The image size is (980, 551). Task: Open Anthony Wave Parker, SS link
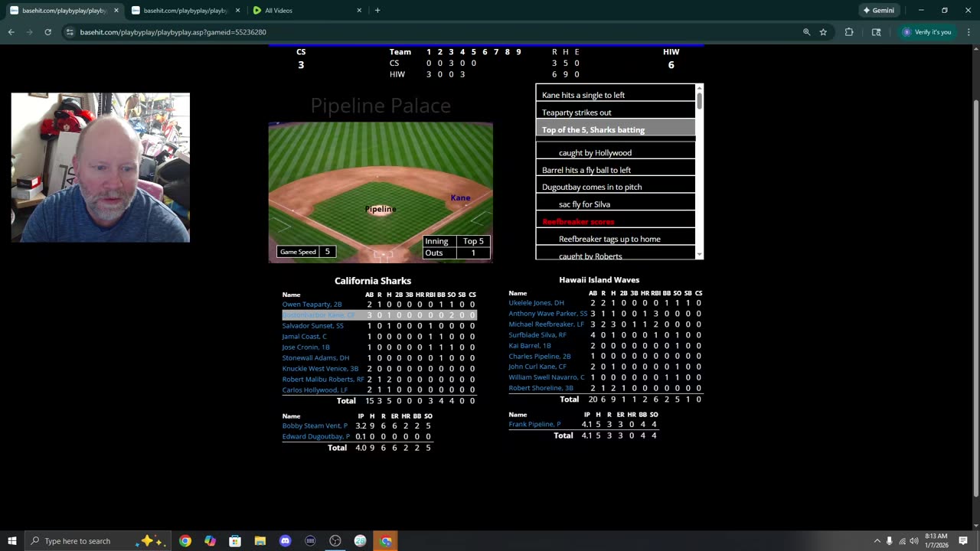(x=548, y=314)
